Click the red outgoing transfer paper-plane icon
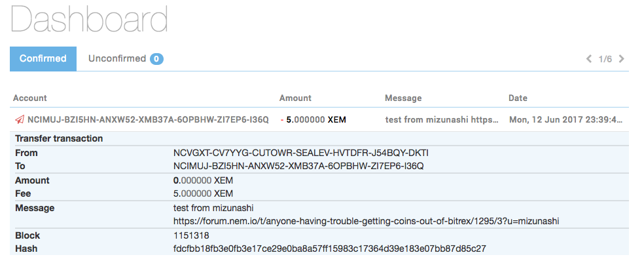 click(x=19, y=120)
